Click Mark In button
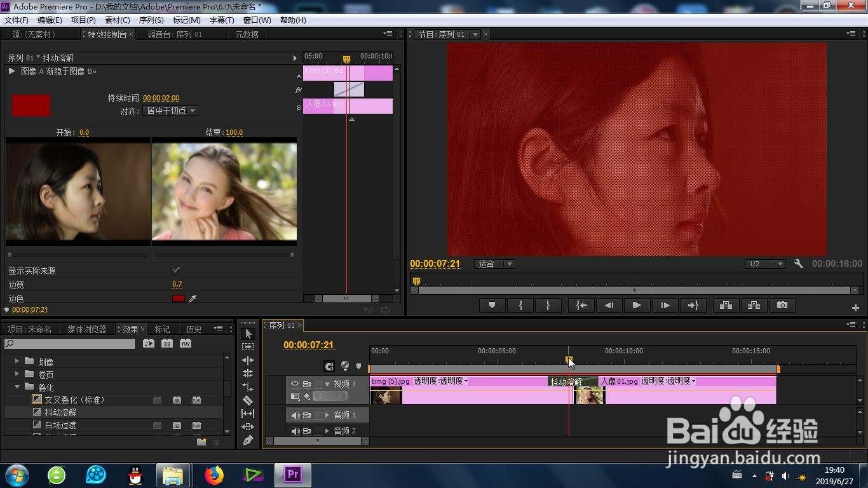Image resolution: width=868 pixels, height=488 pixels. click(520, 306)
